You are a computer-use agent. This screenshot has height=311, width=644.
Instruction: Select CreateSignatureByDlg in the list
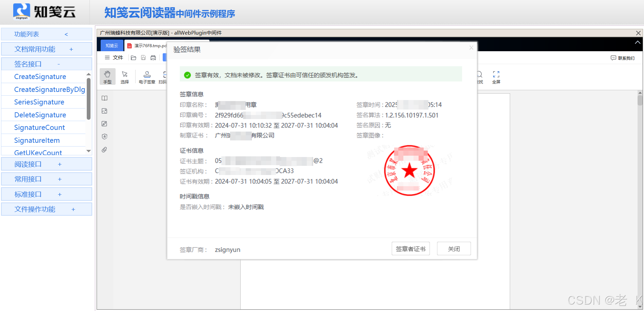tap(49, 90)
